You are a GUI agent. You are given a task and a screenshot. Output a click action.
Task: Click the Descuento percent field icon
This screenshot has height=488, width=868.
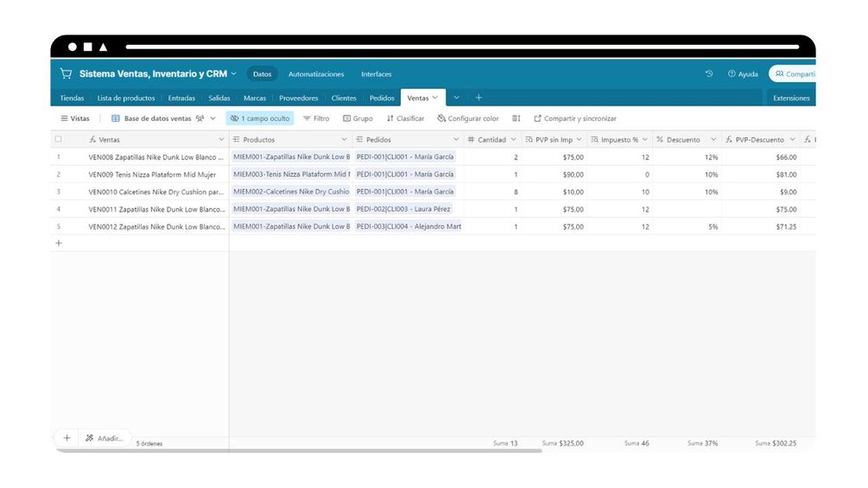click(x=660, y=139)
